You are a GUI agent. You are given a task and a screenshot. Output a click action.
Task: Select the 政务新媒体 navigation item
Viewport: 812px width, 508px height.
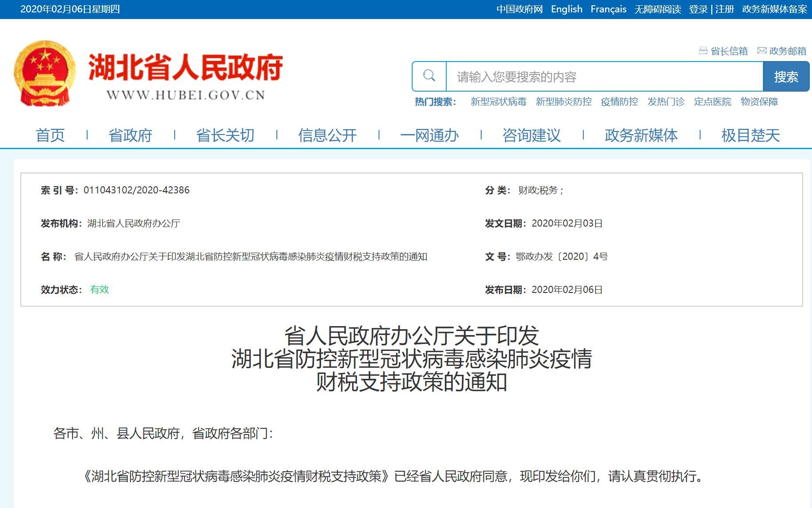coord(641,135)
